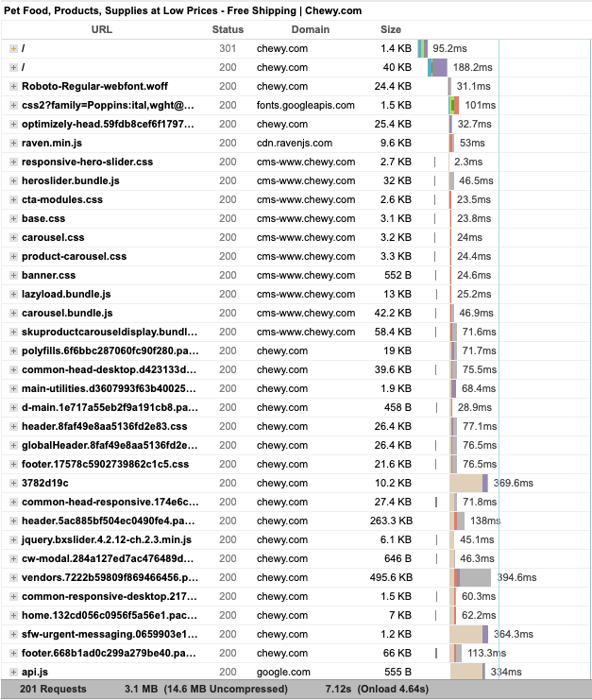Screen dimensions: 592x700
Task: Click the 495.6 KB size cell
Action: (x=391, y=578)
